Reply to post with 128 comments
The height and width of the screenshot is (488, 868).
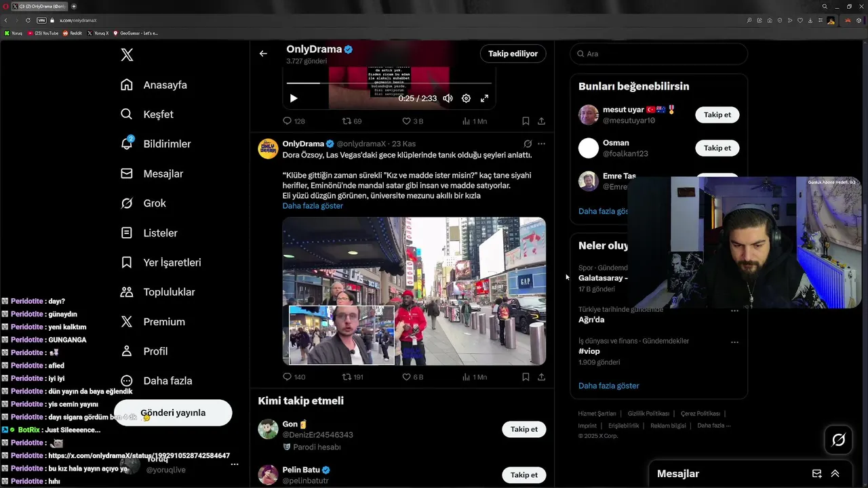[x=294, y=121]
